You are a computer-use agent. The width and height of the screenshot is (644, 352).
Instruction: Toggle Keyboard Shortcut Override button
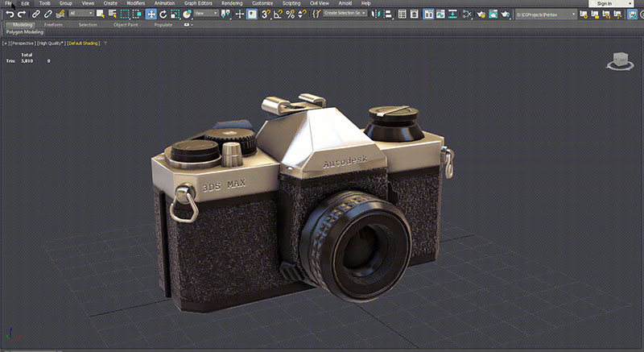tap(252, 14)
